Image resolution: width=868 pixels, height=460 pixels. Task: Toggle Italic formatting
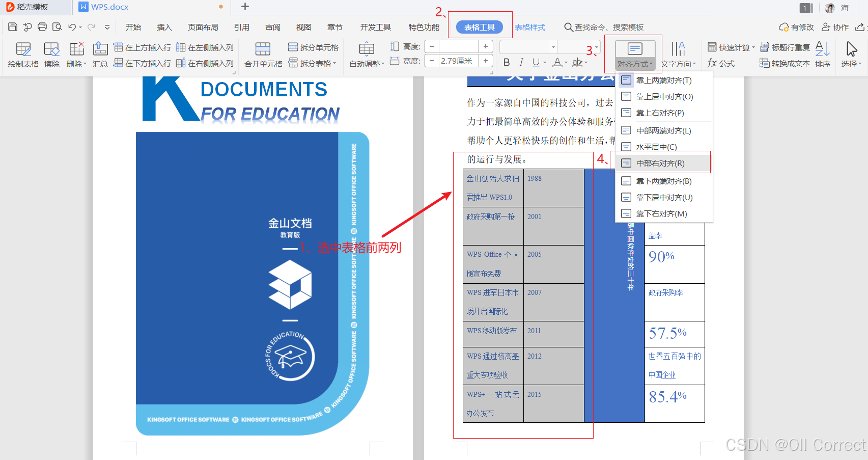click(521, 62)
